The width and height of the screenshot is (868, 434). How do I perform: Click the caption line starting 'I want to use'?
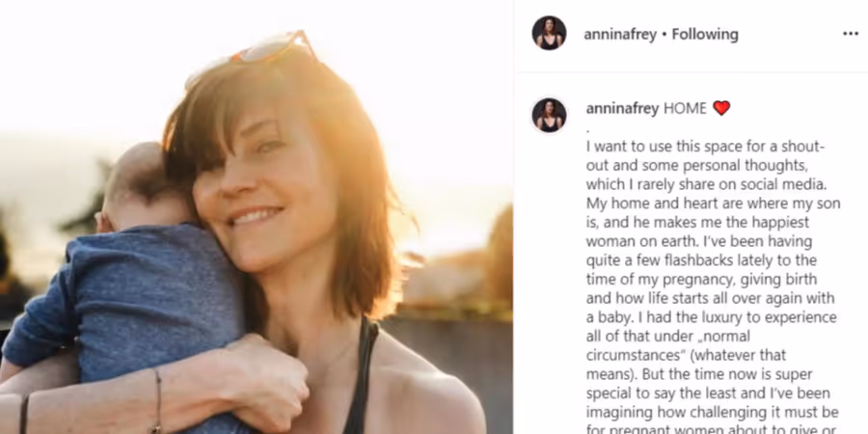pyautogui.click(x=706, y=147)
